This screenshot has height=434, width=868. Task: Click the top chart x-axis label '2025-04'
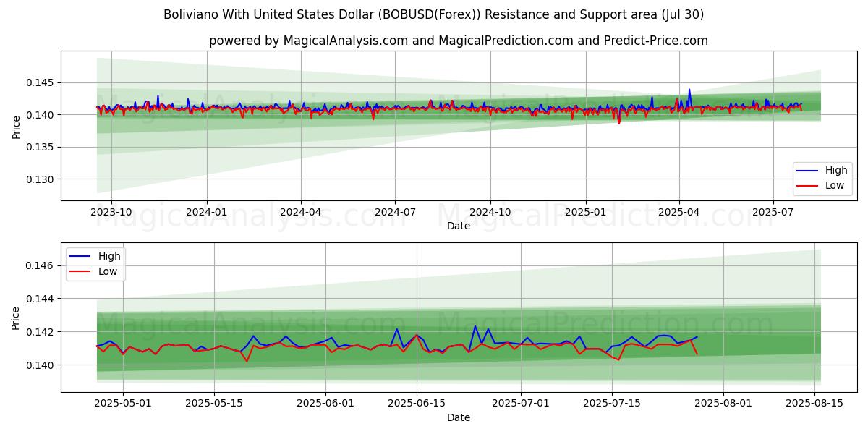pos(678,212)
